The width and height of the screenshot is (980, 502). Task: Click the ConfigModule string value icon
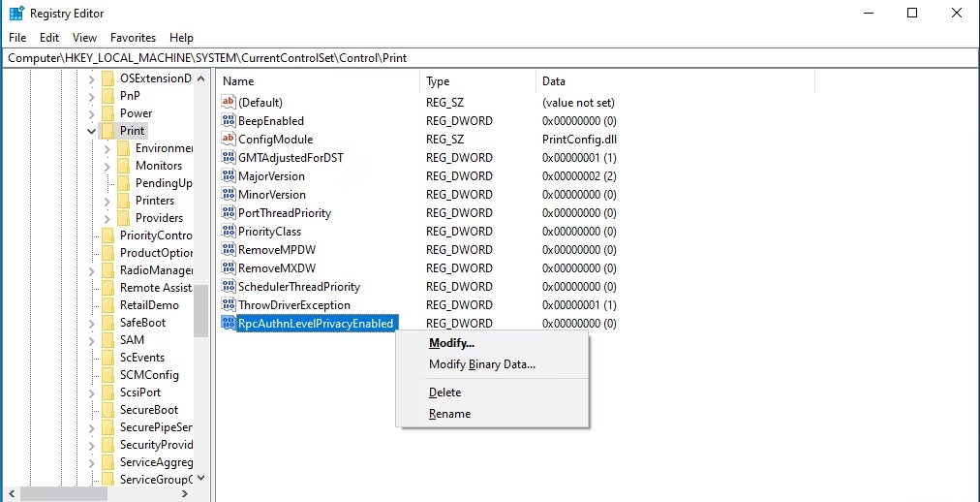[x=229, y=139]
